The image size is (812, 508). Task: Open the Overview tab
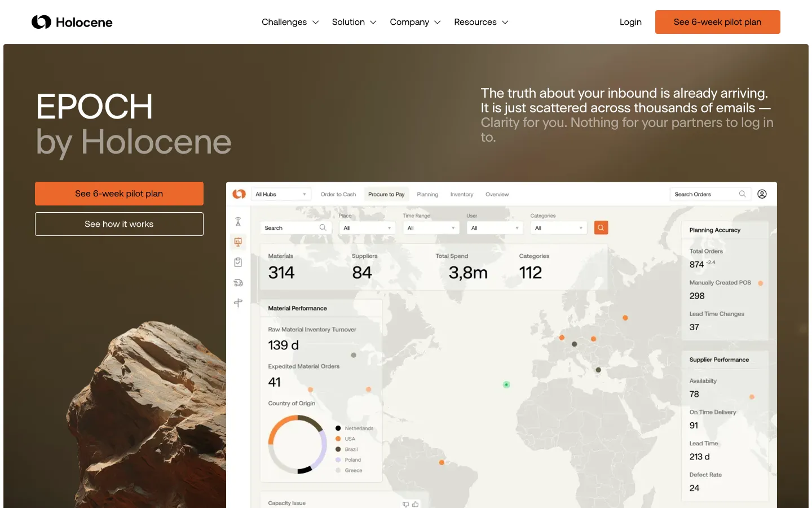(497, 194)
